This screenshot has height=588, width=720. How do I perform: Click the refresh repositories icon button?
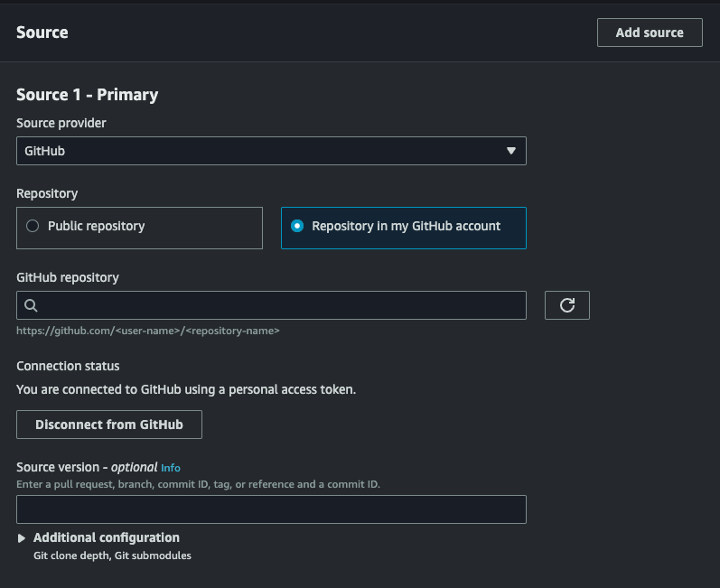pos(566,305)
